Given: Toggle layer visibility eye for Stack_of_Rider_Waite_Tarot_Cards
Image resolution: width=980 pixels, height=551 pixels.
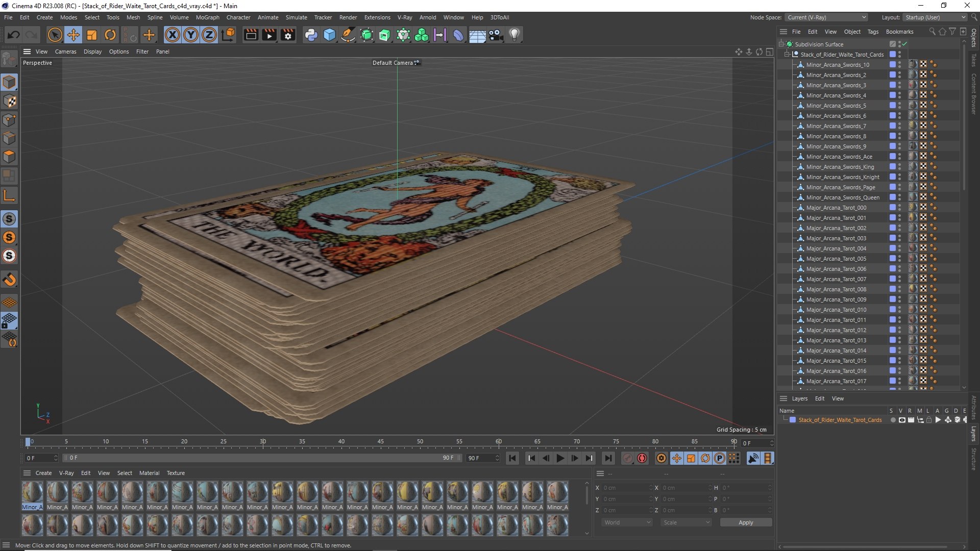Looking at the screenshot, I should 902,420.
